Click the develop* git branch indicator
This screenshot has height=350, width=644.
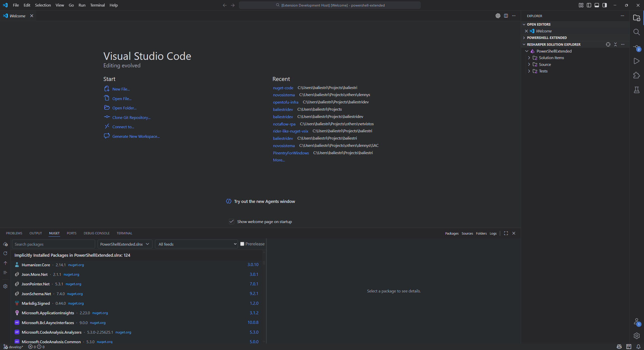(13, 347)
